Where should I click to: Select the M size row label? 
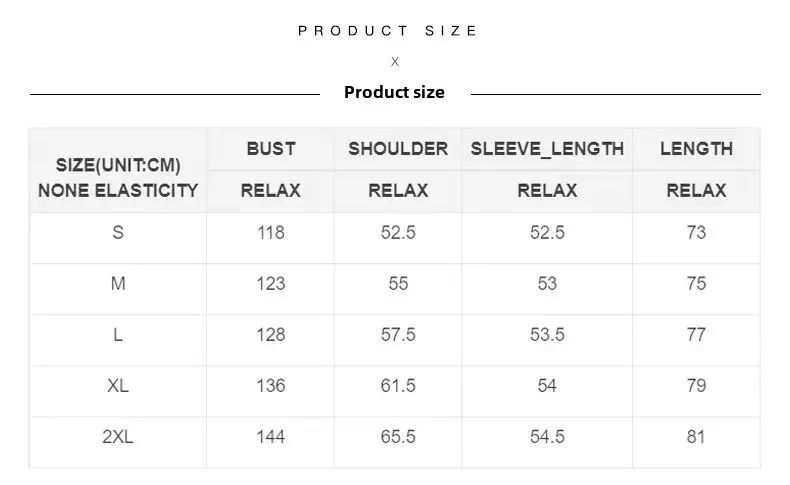(x=118, y=283)
